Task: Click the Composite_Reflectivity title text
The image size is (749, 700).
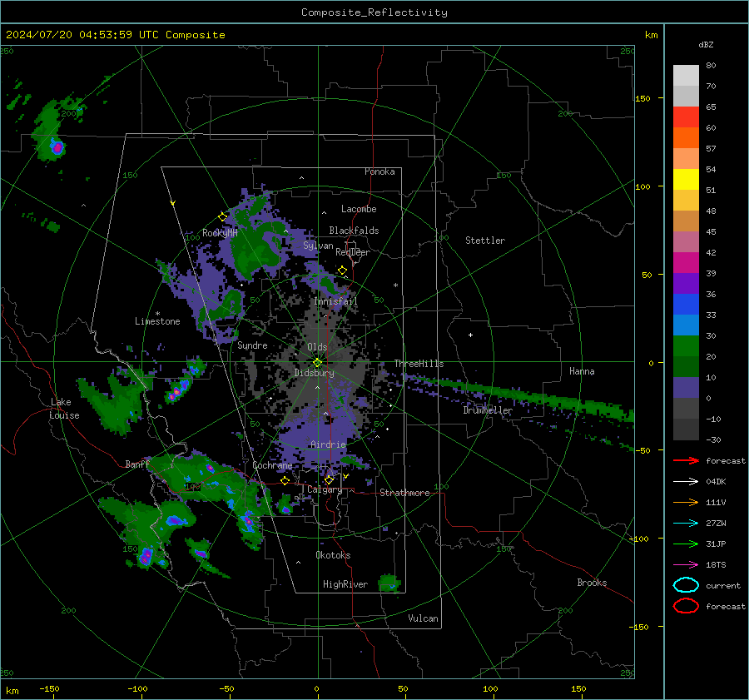Action: [374, 12]
